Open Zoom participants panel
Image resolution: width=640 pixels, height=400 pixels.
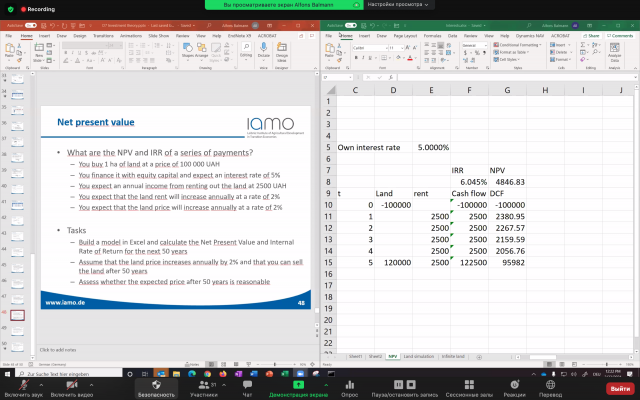tap(205, 384)
